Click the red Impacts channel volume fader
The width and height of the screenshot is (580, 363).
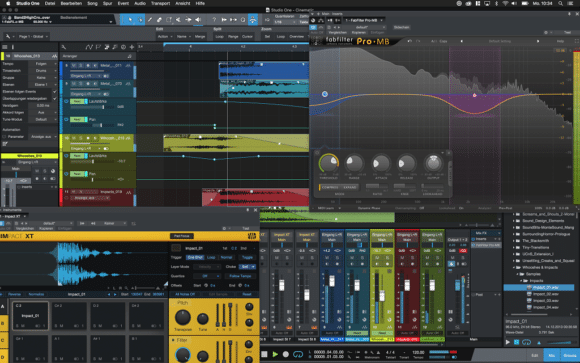click(407, 285)
